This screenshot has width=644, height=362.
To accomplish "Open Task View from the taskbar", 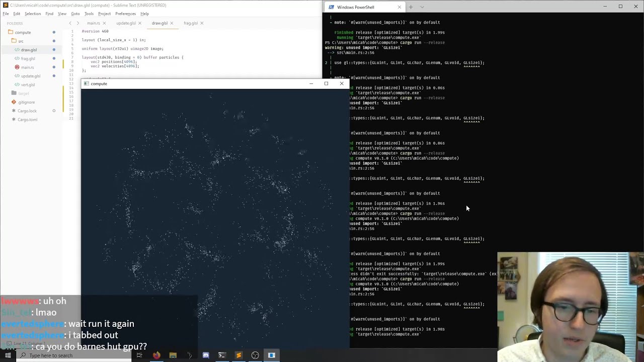I will (139, 355).
